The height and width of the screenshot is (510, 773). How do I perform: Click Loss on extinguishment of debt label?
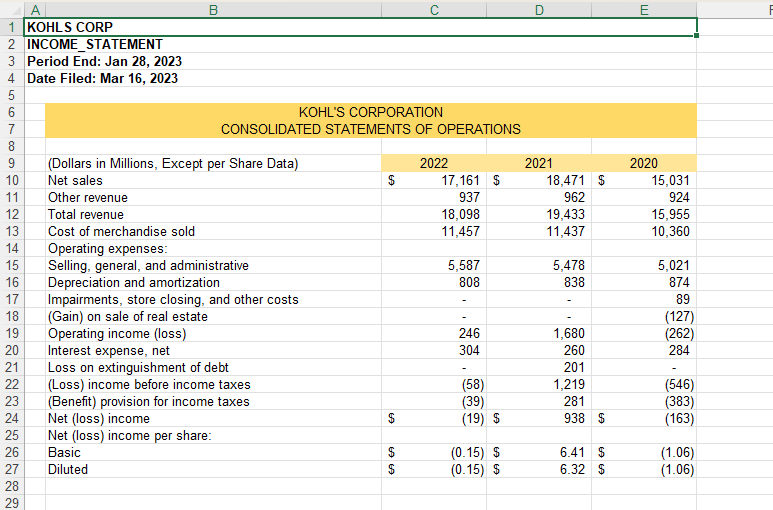pos(138,368)
